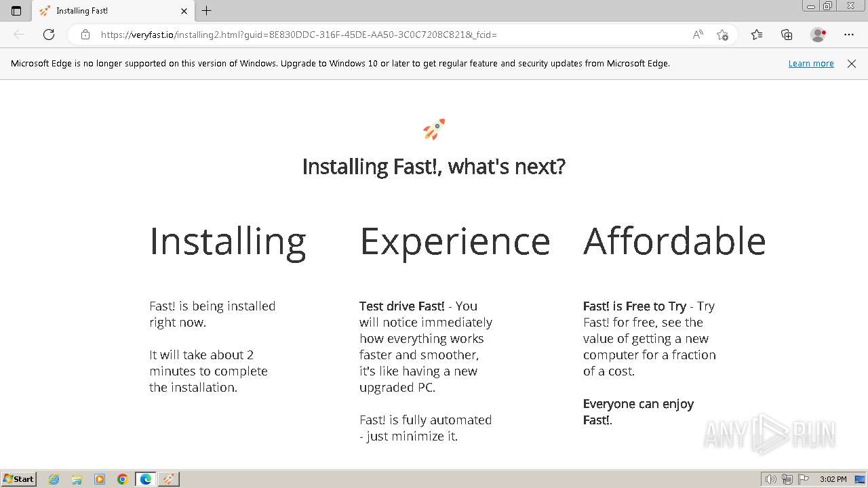
Task: Select the Installing Fast! browser tab
Action: 113,11
